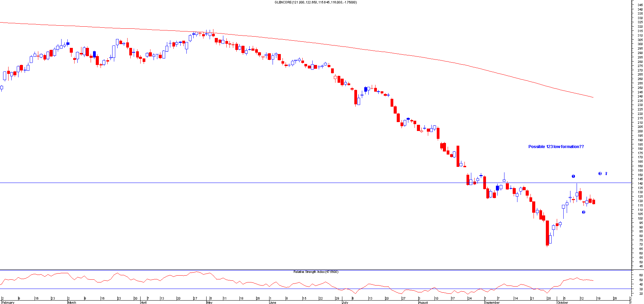Click the July month label
The image size is (644, 304).
click(x=345, y=302)
